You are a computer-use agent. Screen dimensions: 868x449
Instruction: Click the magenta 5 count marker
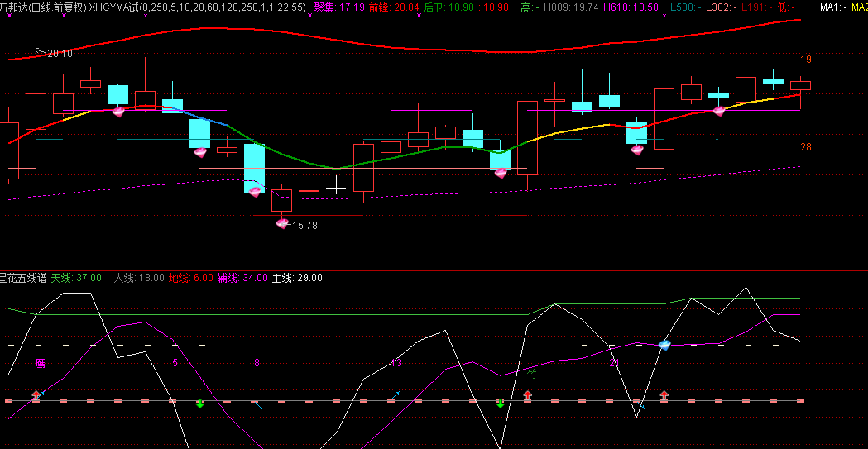[x=175, y=363]
